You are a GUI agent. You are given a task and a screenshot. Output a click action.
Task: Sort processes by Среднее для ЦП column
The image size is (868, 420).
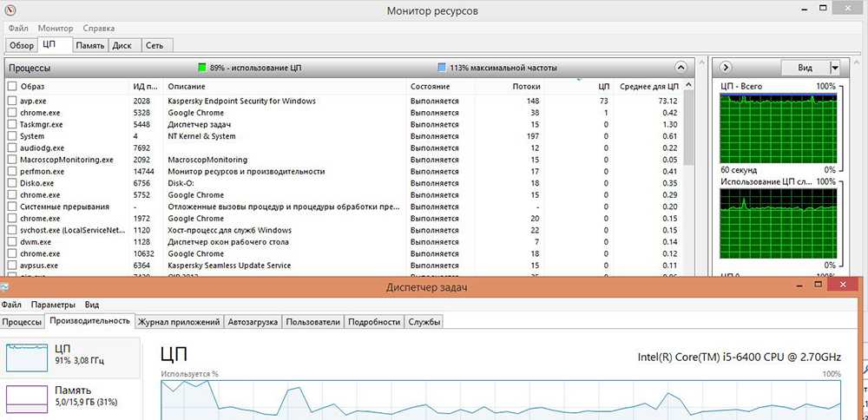(x=648, y=87)
